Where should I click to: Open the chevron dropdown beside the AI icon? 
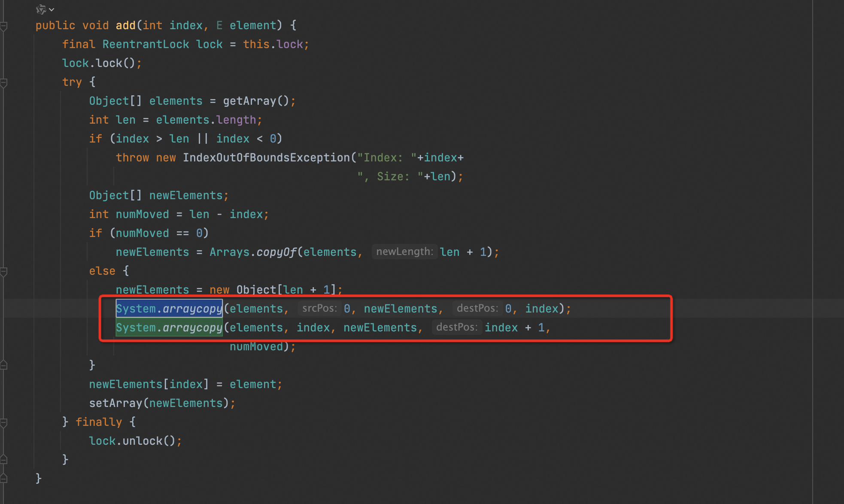coord(52,9)
